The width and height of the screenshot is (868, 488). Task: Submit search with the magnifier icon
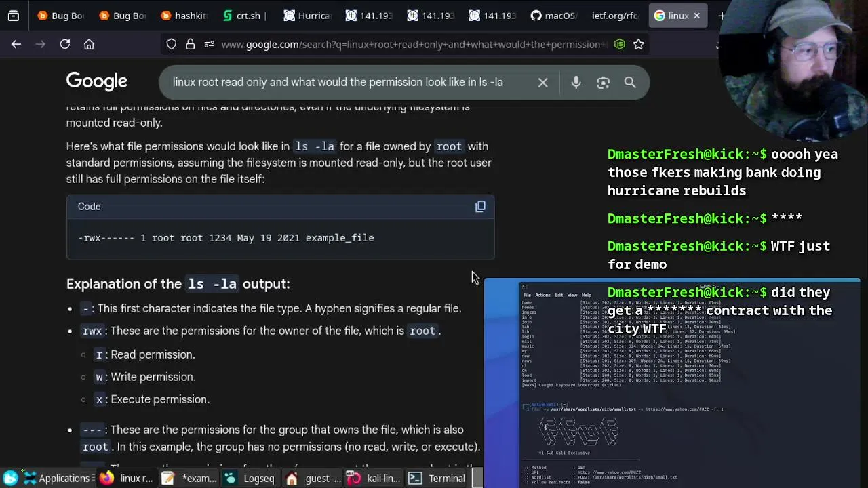630,82
